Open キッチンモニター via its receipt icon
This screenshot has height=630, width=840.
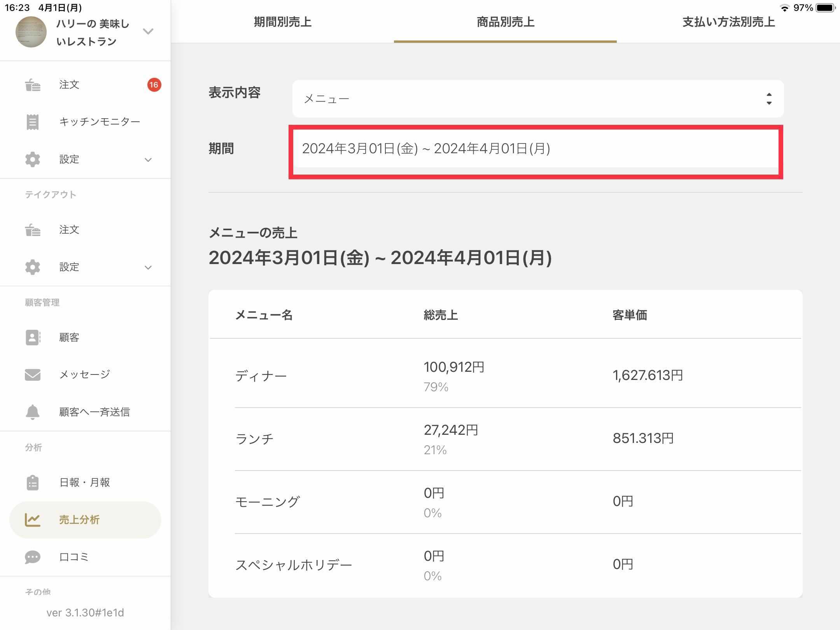coord(33,122)
